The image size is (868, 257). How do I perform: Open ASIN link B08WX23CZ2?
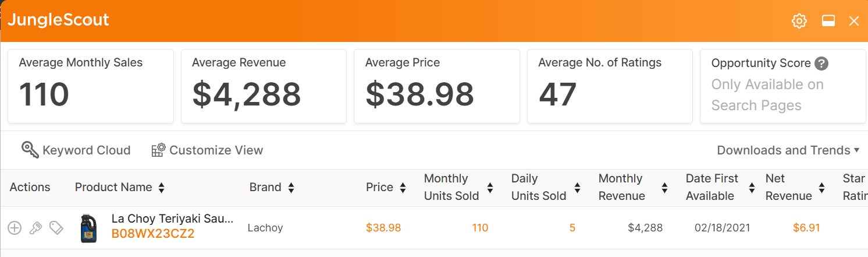(153, 234)
